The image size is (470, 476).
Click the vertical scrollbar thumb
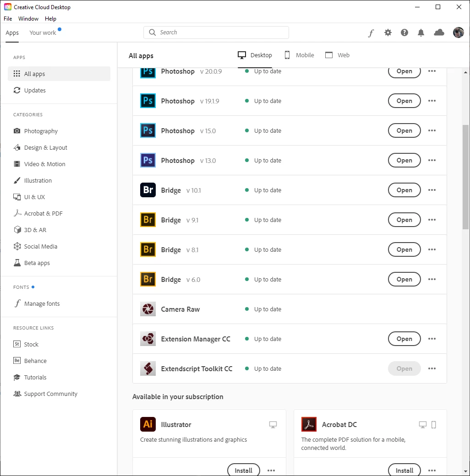click(465, 177)
